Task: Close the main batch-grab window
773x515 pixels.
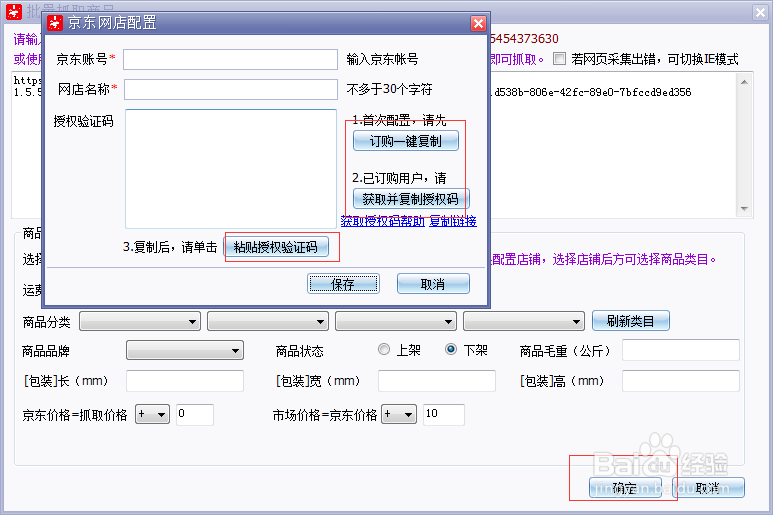Action: 760,12
